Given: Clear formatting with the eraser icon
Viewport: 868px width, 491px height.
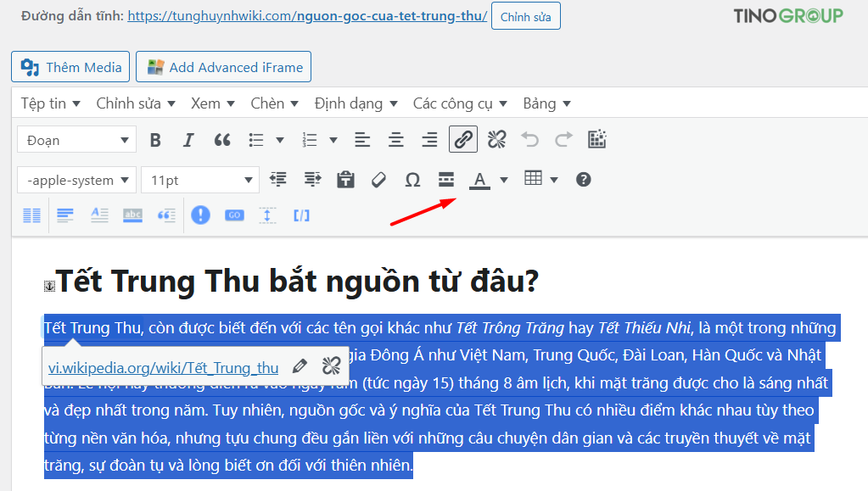Looking at the screenshot, I should pyautogui.click(x=378, y=179).
